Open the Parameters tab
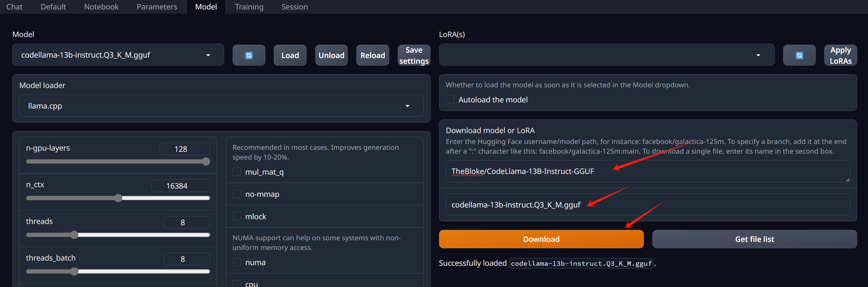This screenshot has height=287, width=868. 157,7
